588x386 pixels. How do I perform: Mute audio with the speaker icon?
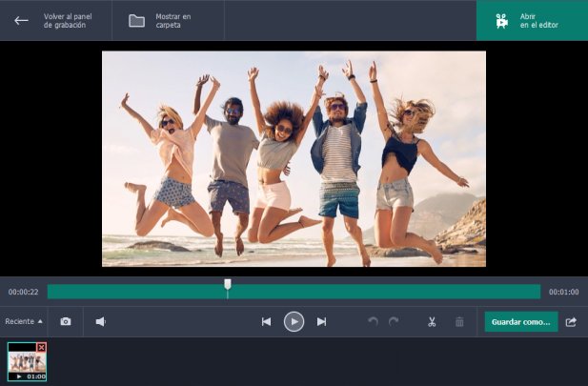tap(100, 321)
